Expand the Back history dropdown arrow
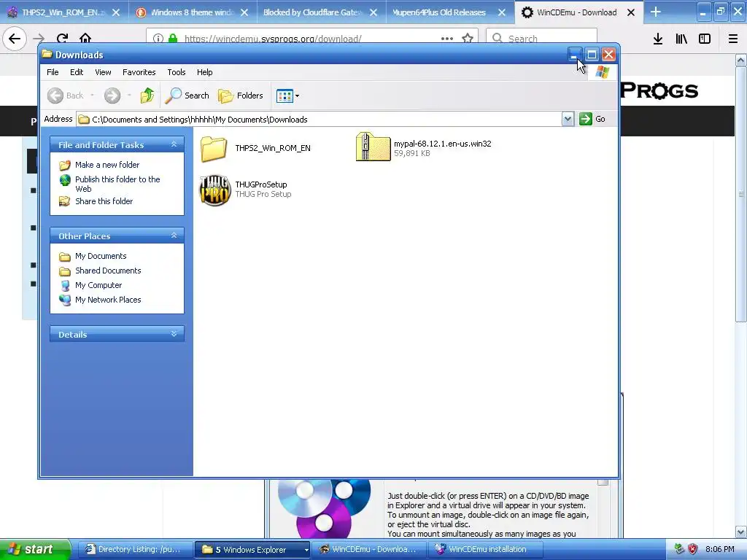The image size is (747, 560). coord(93,96)
